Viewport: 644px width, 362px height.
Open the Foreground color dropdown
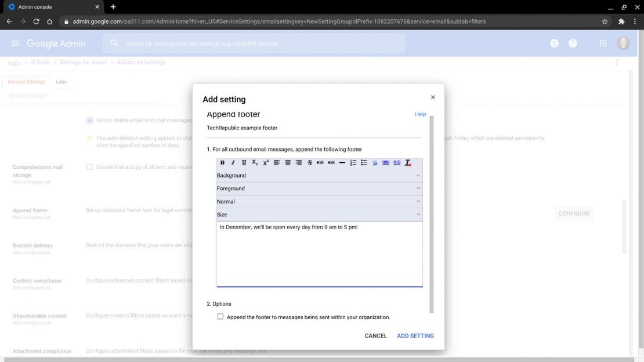click(319, 188)
